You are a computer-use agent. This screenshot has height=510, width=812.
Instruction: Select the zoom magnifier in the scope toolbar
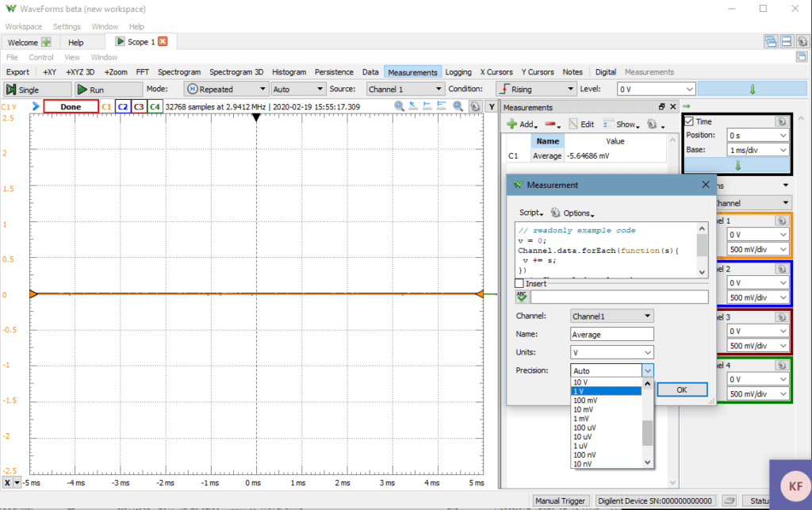pos(398,105)
